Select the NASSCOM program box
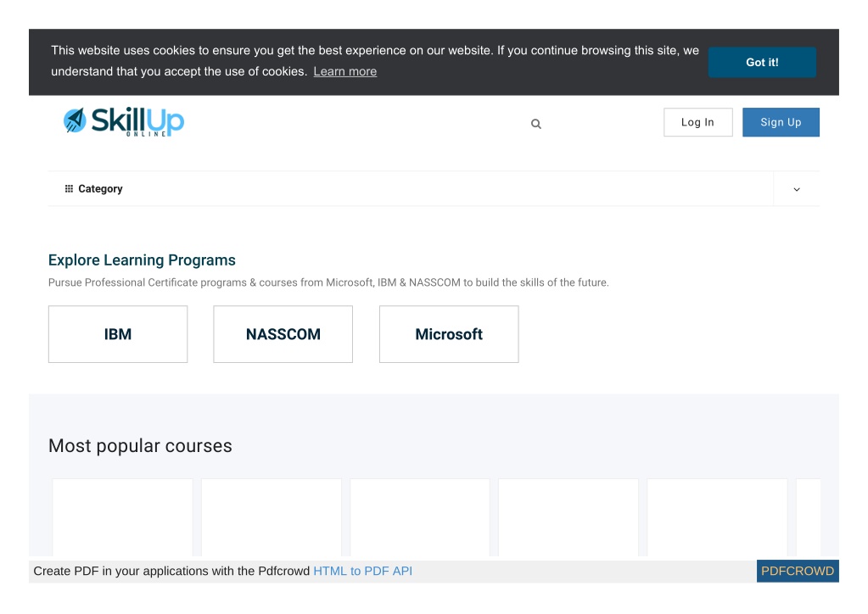868x614 pixels. (283, 334)
